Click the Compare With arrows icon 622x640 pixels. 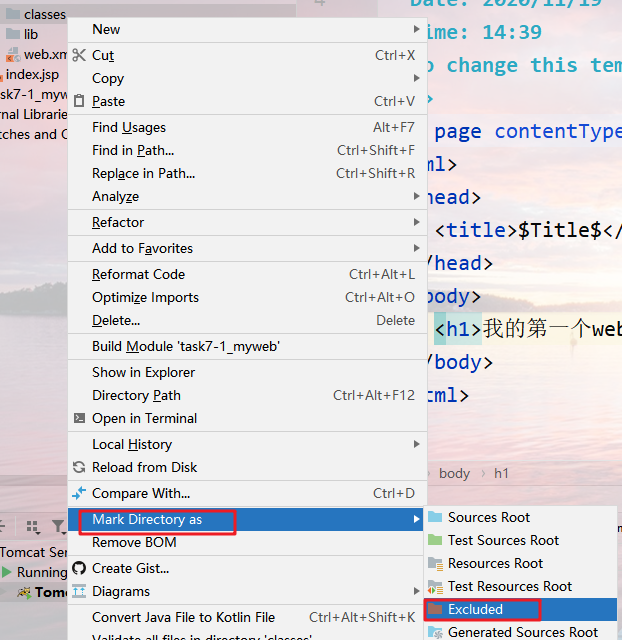(x=79, y=493)
